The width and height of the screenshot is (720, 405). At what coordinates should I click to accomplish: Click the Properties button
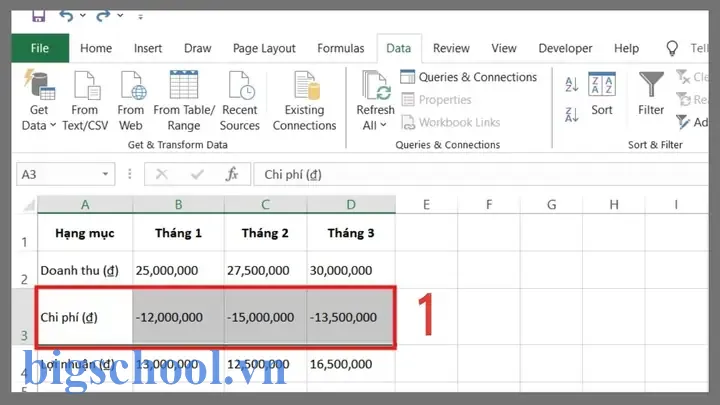tap(436, 100)
